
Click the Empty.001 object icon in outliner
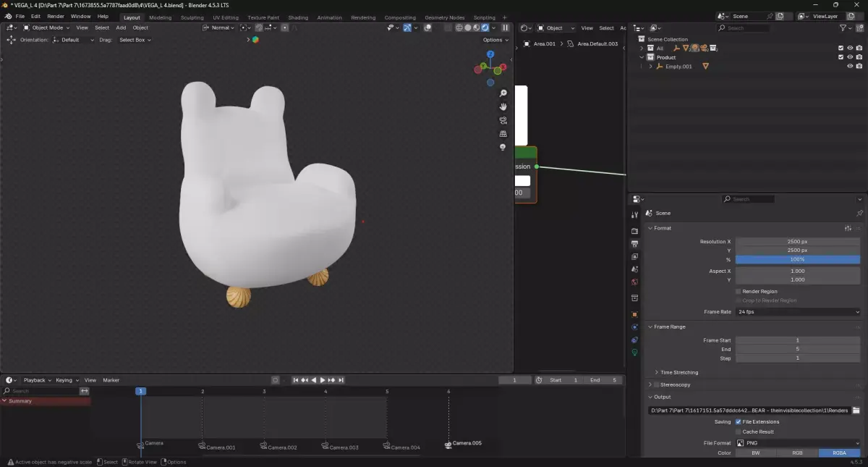659,66
